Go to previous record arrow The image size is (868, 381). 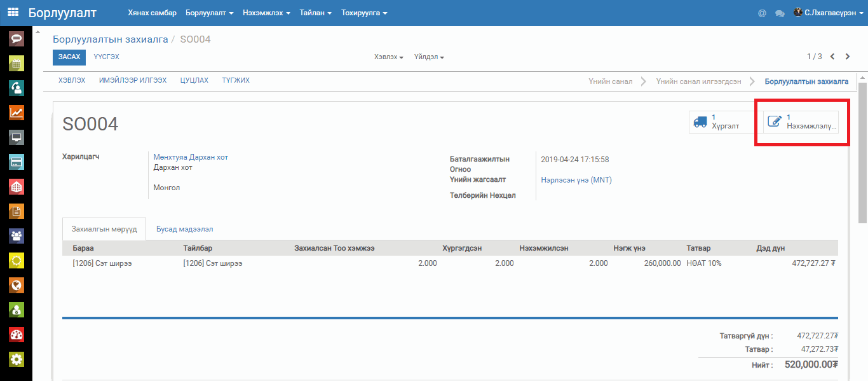[832, 57]
